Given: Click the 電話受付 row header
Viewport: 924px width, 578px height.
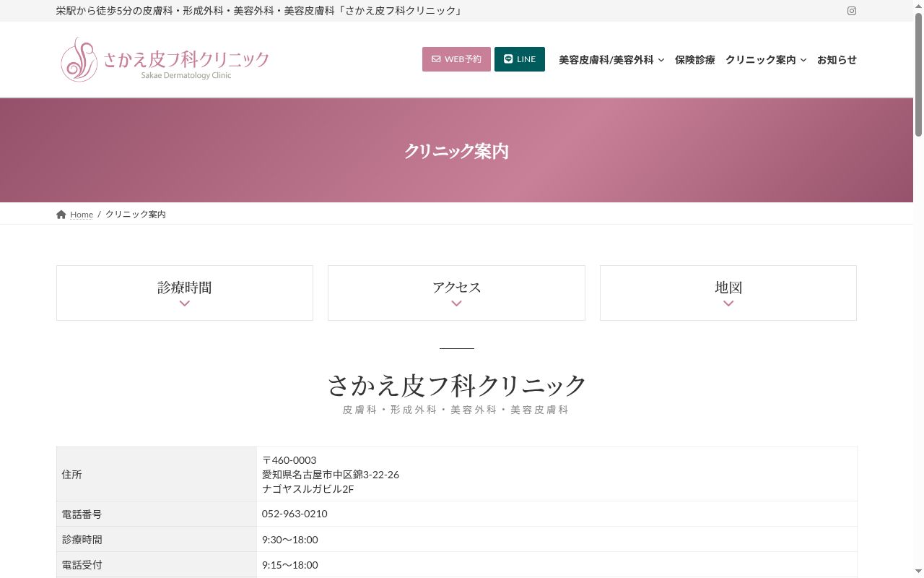Looking at the screenshot, I should click(157, 564).
